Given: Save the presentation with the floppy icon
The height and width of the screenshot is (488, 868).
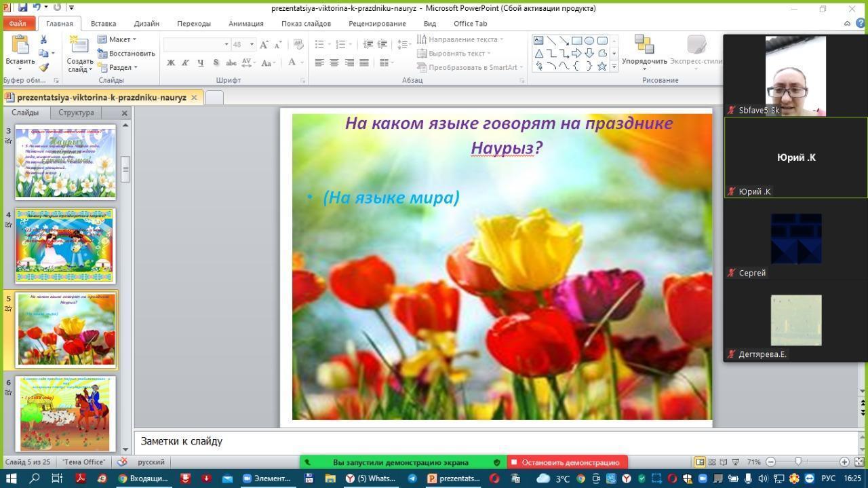Looking at the screenshot, I should point(23,7).
